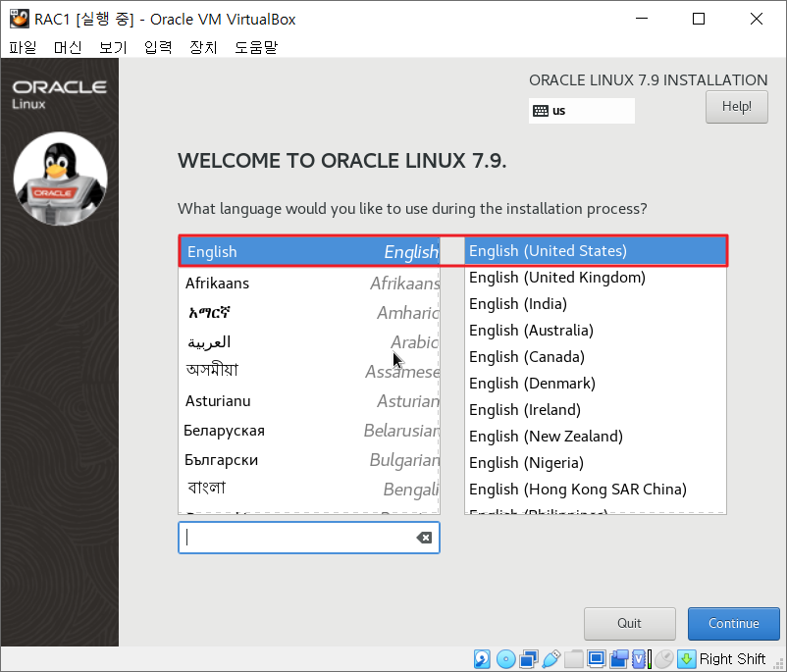Select English in the language list
This screenshot has height=672, width=787.
point(309,251)
